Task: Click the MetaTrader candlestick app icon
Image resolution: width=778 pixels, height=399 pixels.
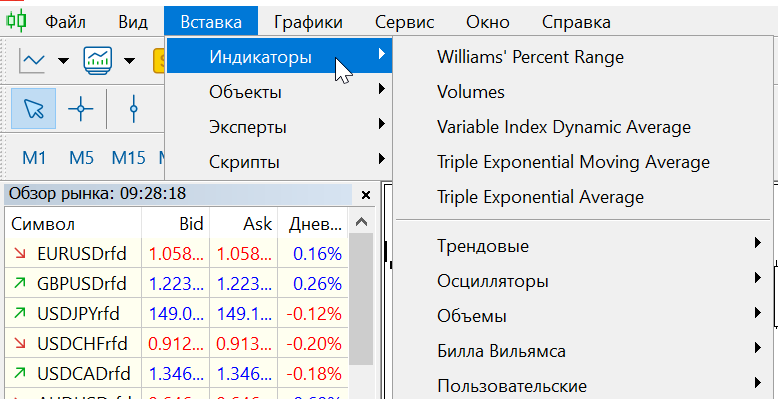Action: click(16, 21)
